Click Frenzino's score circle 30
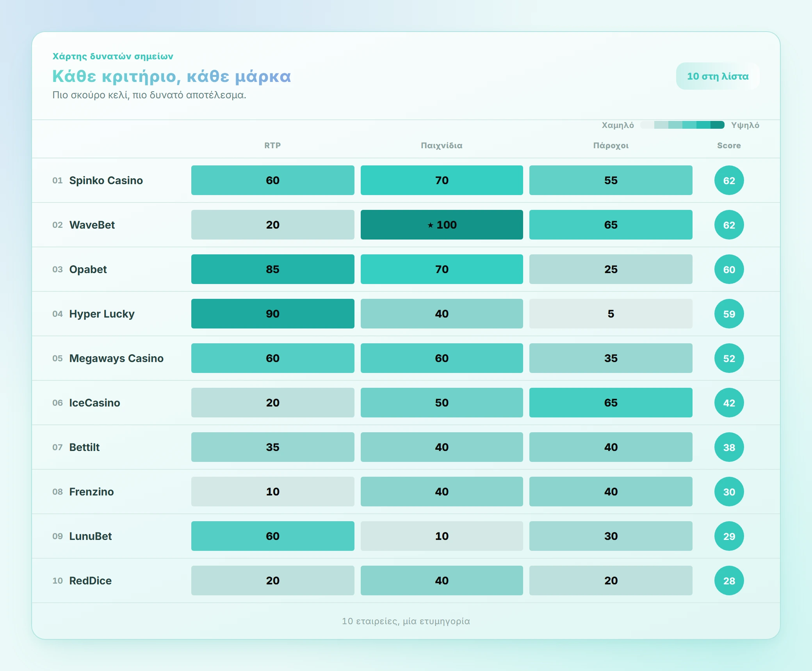The image size is (812, 671). coord(729,492)
